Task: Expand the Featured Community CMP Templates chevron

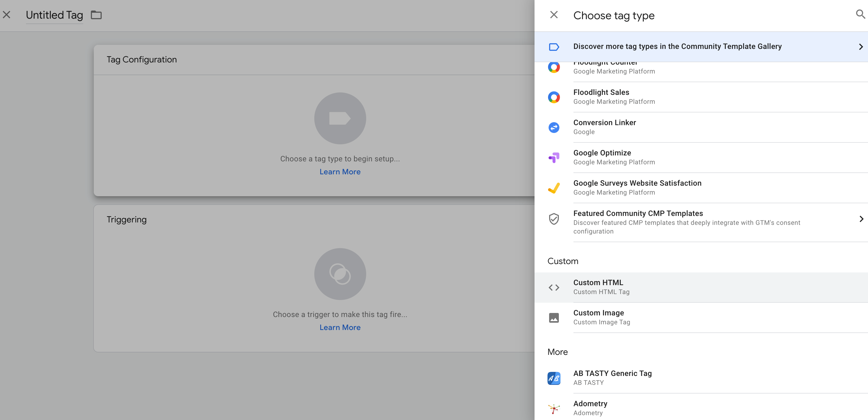Action: (x=861, y=219)
